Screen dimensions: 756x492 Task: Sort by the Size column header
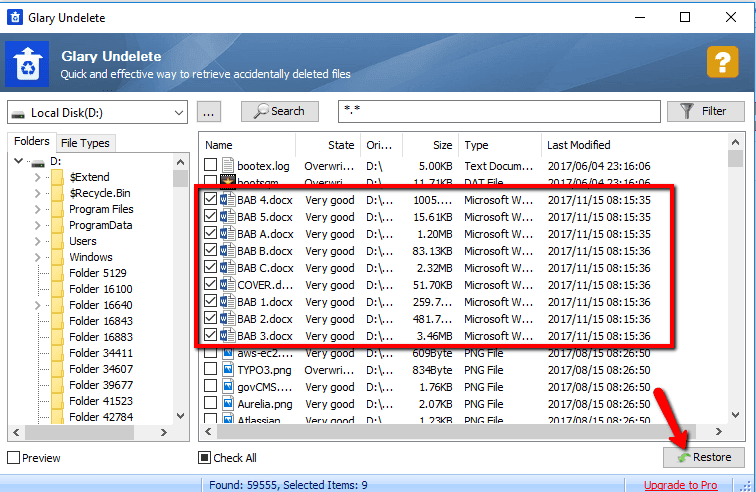430,145
